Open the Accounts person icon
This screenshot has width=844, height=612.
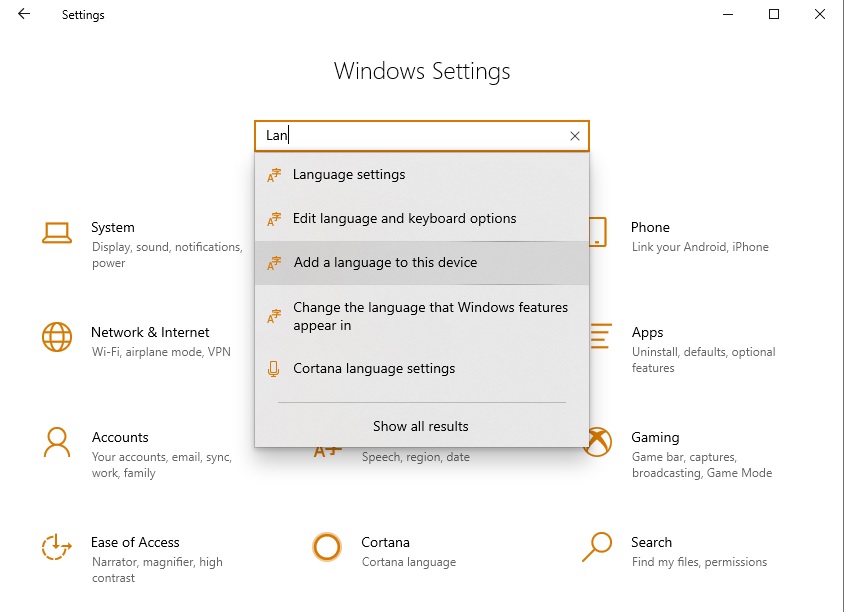[x=57, y=442]
